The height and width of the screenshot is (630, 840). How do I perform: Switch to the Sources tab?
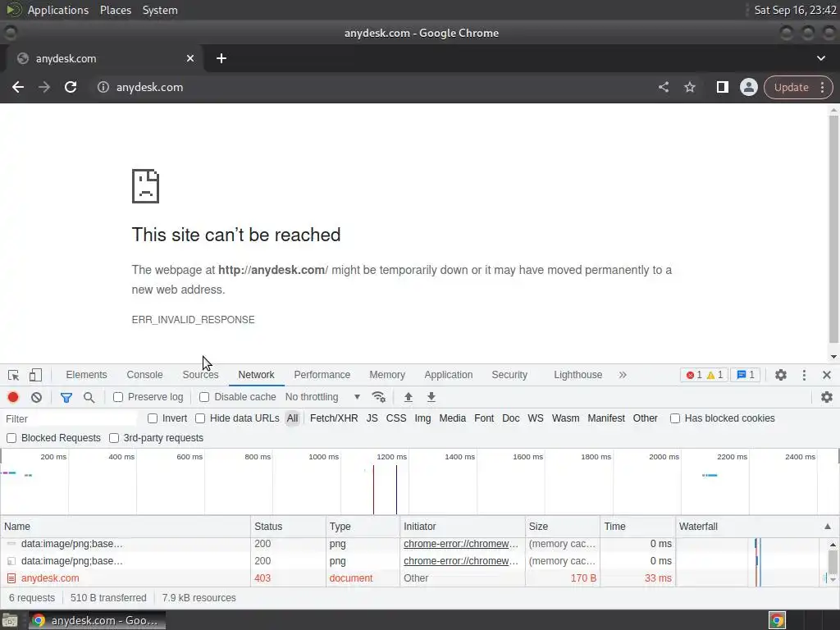(x=200, y=375)
